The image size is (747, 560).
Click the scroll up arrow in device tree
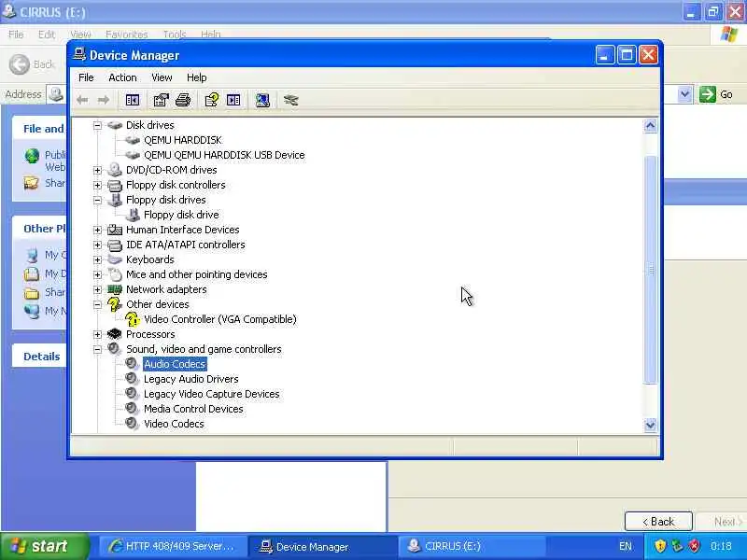click(x=650, y=126)
